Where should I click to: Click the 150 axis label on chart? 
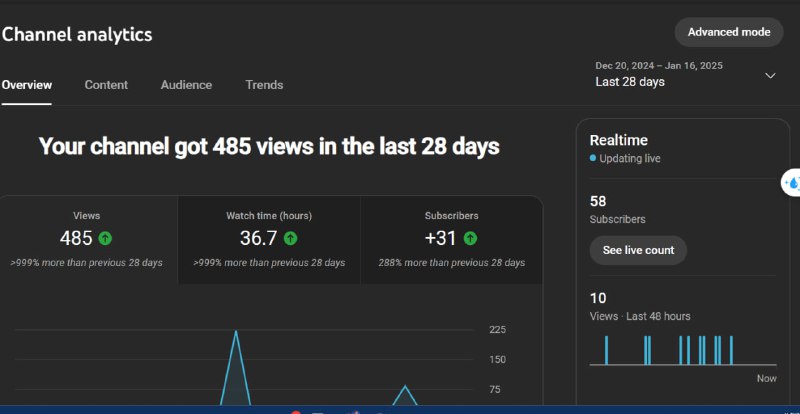coord(497,359)
